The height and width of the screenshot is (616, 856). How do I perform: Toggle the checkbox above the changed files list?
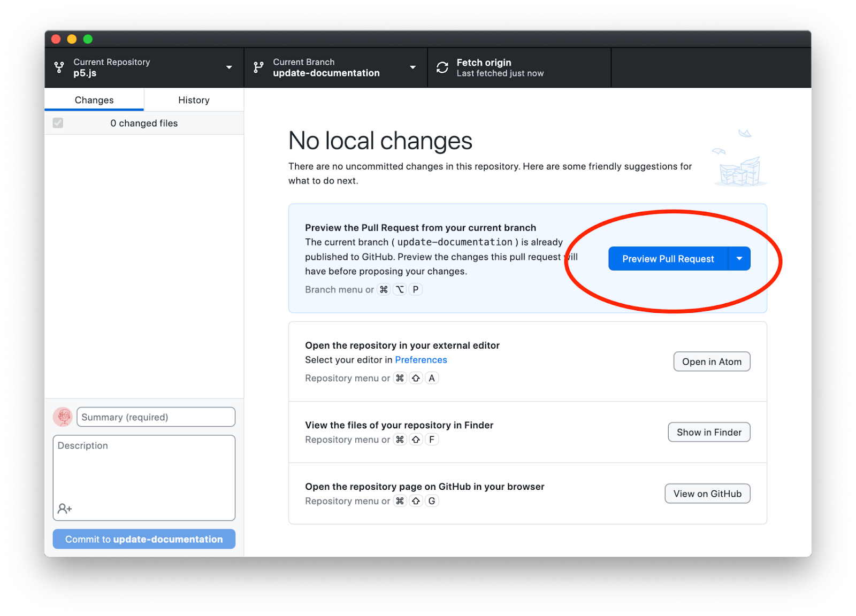[x=58, y=123]
